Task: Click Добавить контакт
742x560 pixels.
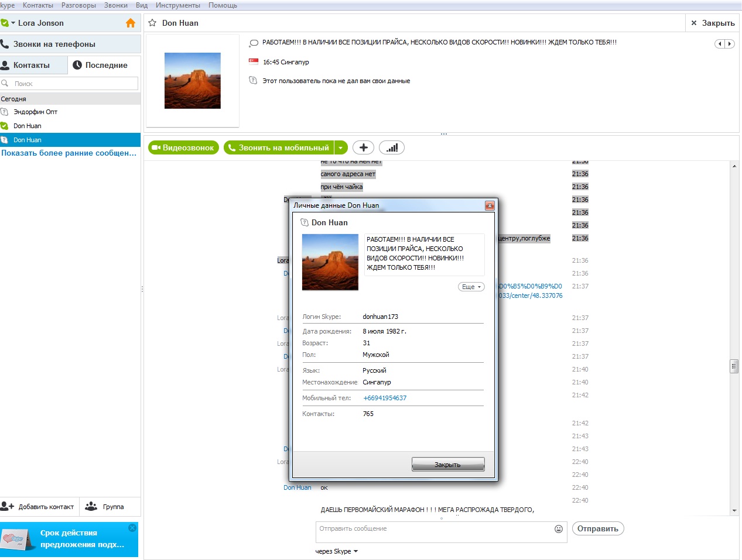Action: (40, 507)
